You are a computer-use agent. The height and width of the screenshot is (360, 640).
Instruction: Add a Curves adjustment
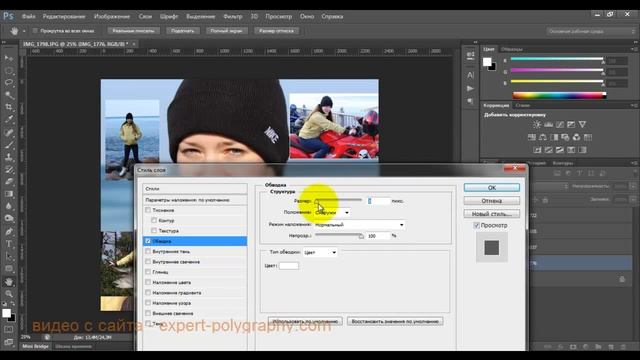click(560, 124)
